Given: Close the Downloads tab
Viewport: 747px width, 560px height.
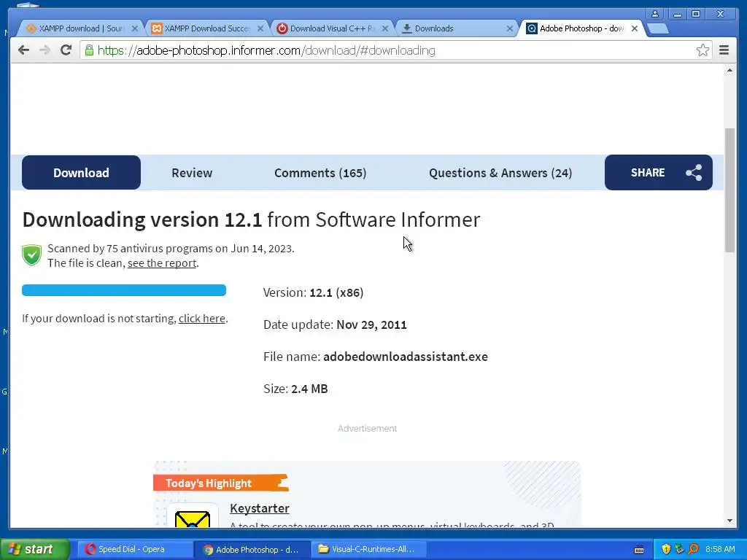Looking at the screenshot, I should (509, 28).
